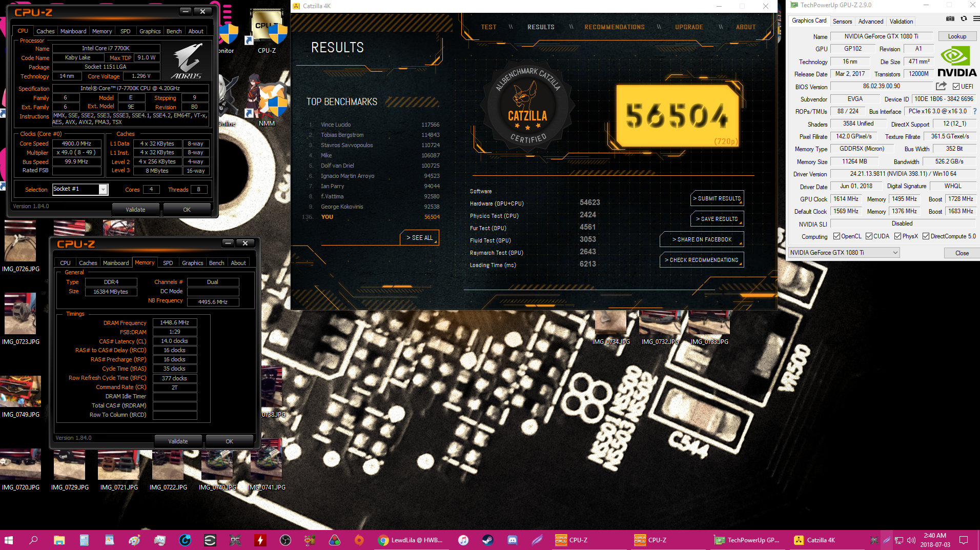Open File Explorer from taskbar
The image size is (980, 550).
[x=59, y=540]
